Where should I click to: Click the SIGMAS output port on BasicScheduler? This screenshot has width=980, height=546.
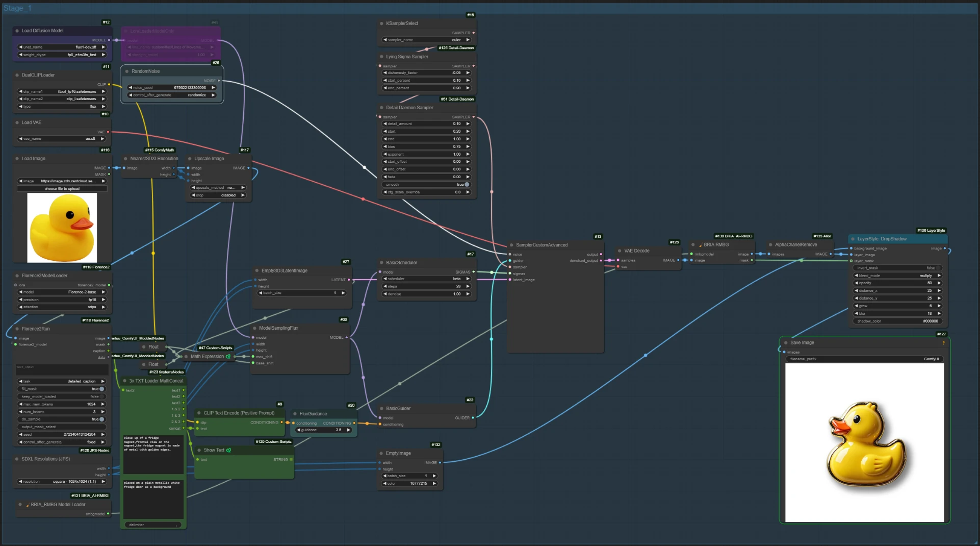tap(473, 272)
